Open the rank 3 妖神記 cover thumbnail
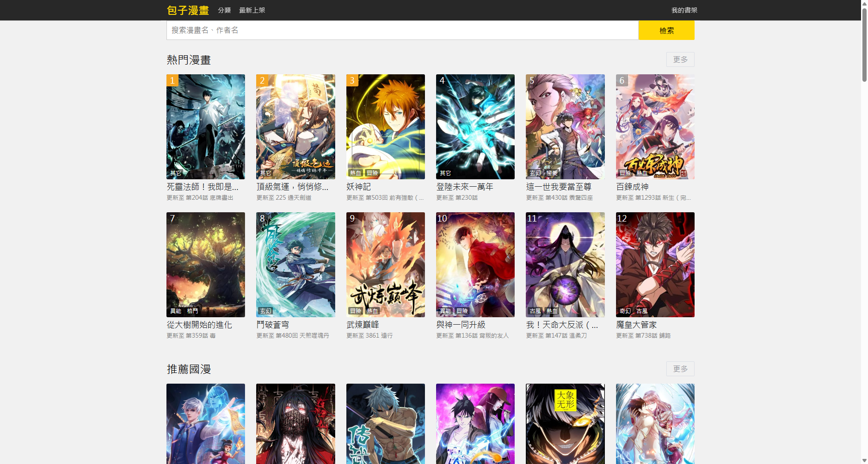The width and height of the screenshot is (868, 464). coord(385,127)
